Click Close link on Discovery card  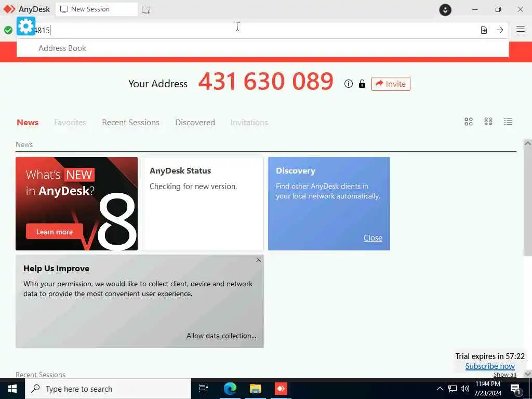373,238
